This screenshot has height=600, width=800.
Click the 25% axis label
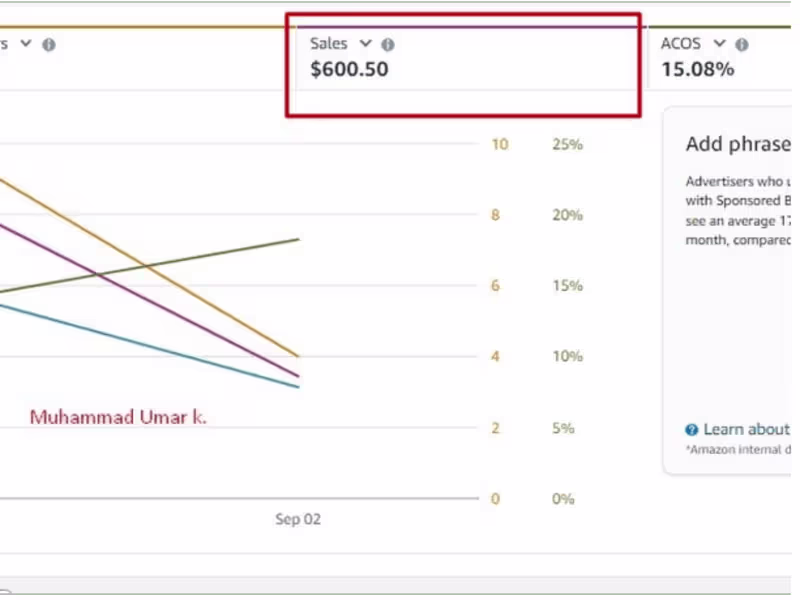[x=567, y=145]
